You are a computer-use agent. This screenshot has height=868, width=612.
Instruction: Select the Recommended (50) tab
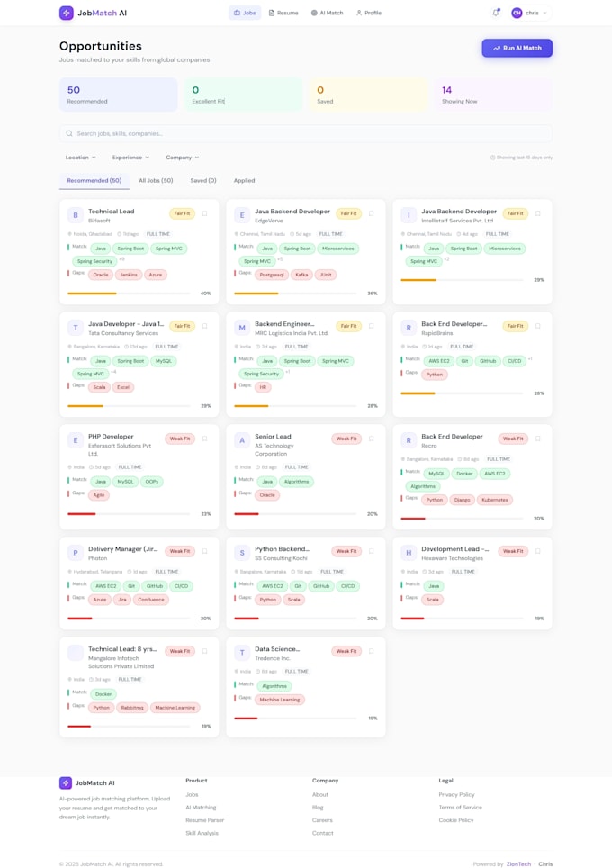pyautogui.click(x=94, y=181)
